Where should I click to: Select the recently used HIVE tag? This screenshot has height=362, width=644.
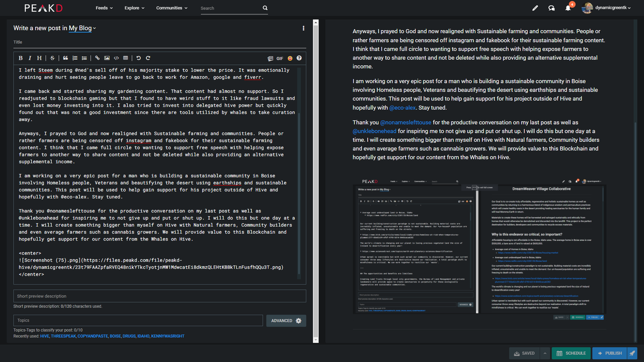pos(45,336)
